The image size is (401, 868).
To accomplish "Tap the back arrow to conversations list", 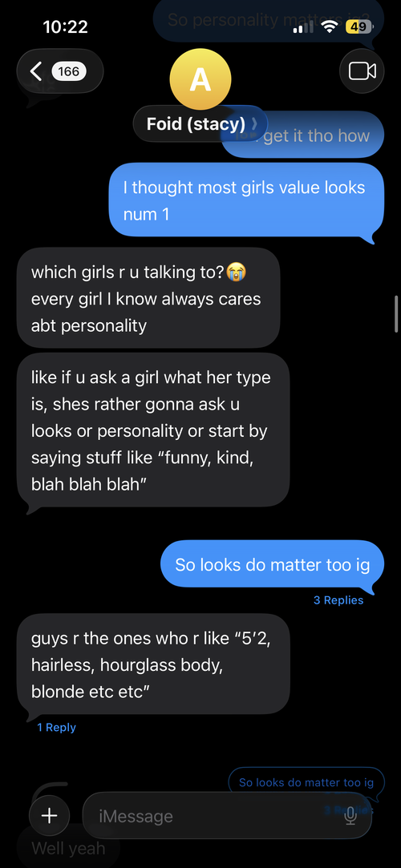I will pos(37,71).
